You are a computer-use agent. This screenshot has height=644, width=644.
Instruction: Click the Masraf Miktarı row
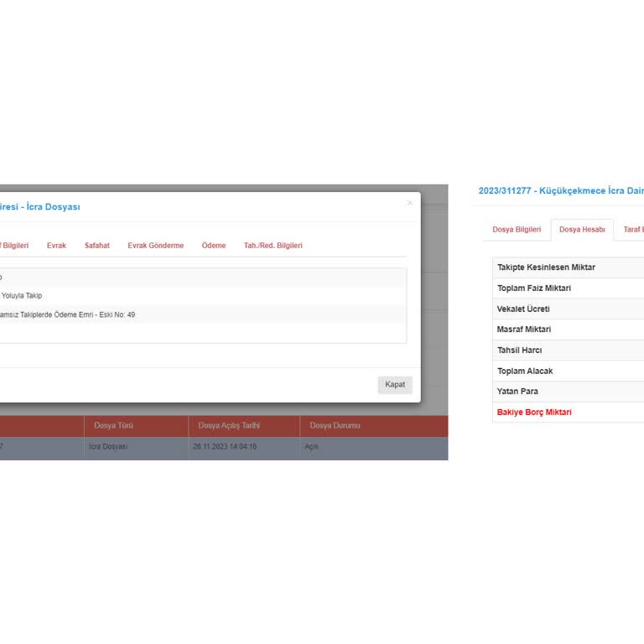click(569, 330)
